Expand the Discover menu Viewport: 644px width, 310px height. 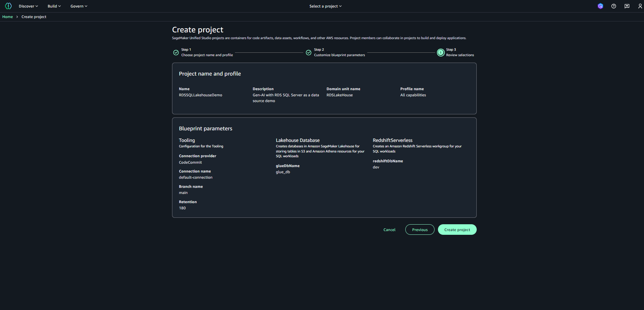tap(28, 6)
